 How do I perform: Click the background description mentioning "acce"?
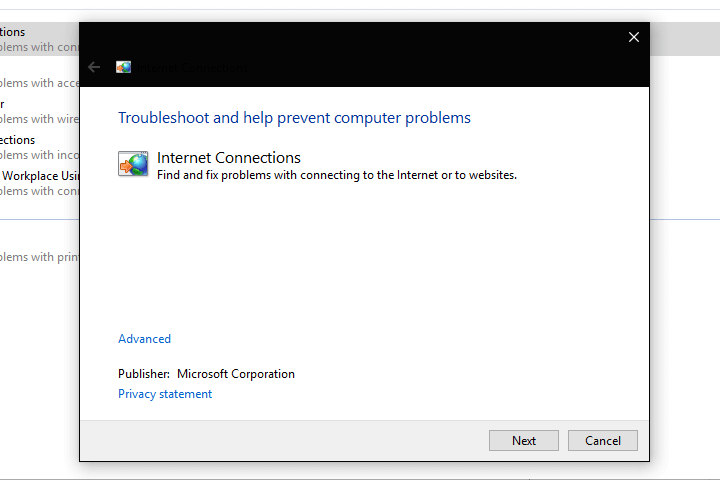click(40, 83)
